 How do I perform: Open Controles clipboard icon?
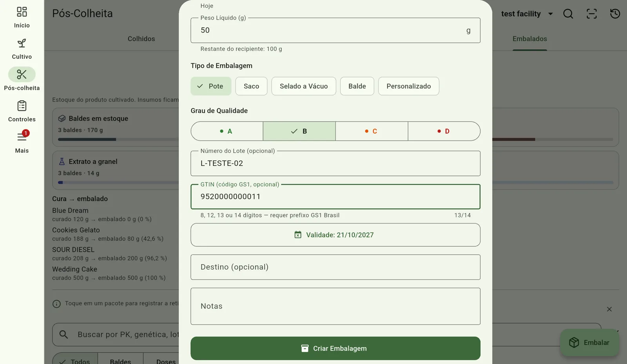pos(22,106)
